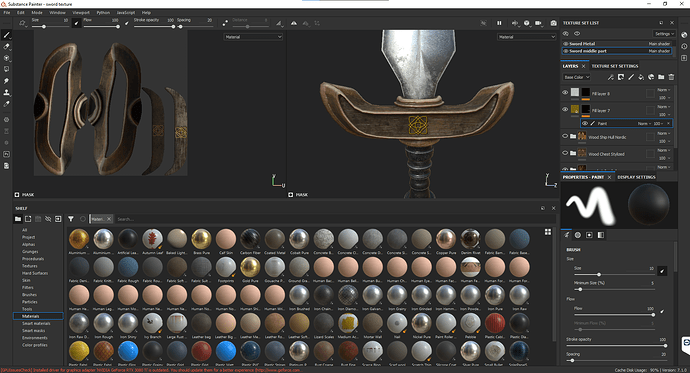Image resolution: width=690 pixels, height=373 pixels.
Task: Open blend mode for Wood Ship Hull Nordic
Action: click(x=664, y=133)
